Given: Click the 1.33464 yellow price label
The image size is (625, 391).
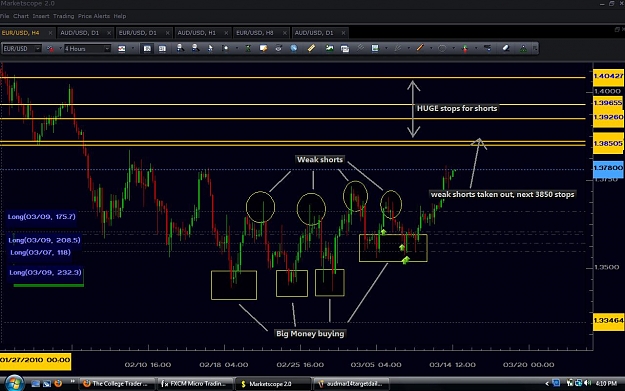Looking at the screenshot, I should (608, 321).
